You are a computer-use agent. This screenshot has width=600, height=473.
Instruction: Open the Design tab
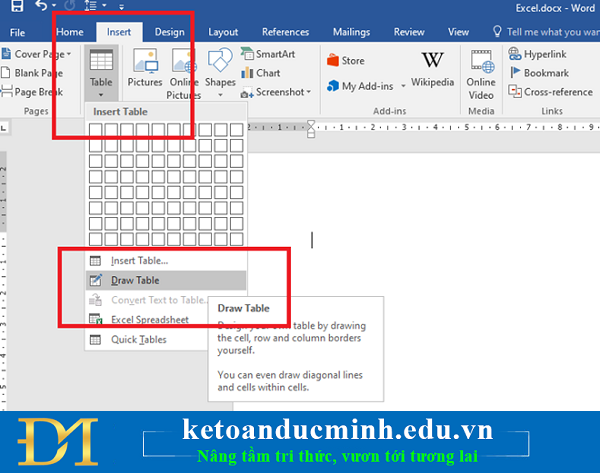(170, 32)
